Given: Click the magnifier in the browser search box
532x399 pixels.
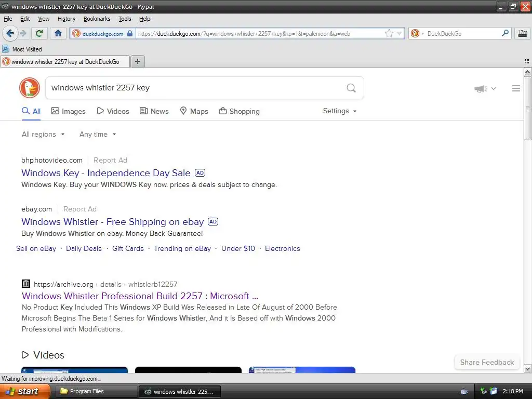Looking at the screenshot, I should (x=505, y=33).
